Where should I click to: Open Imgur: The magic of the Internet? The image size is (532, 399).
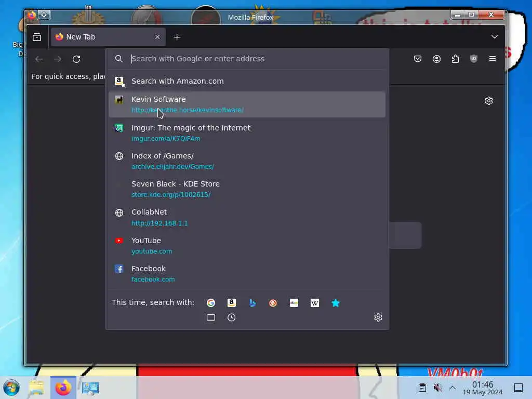click(247, 132)
